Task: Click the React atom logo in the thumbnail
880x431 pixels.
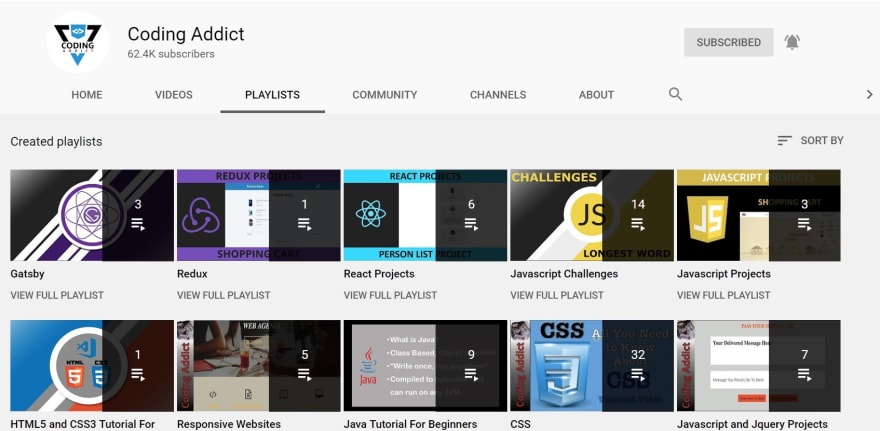Action: point(370,214)
